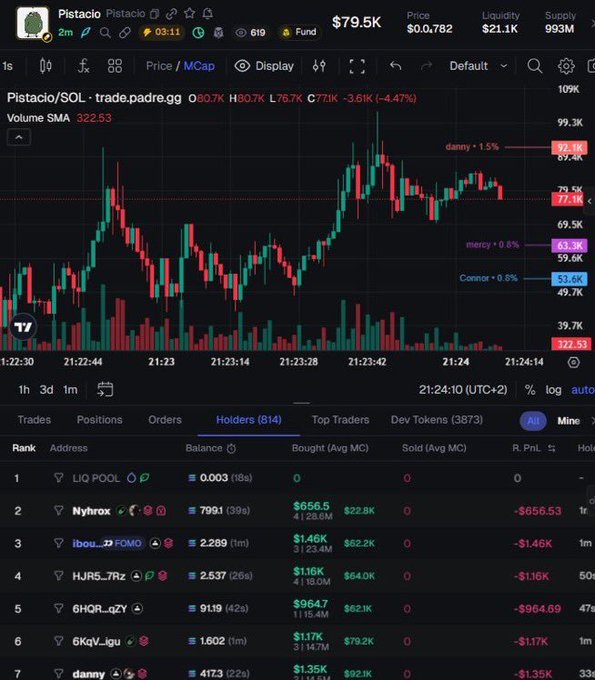Open the Default layout dropdown
Screen dimensions: 595x680
(x=478, y=66)
